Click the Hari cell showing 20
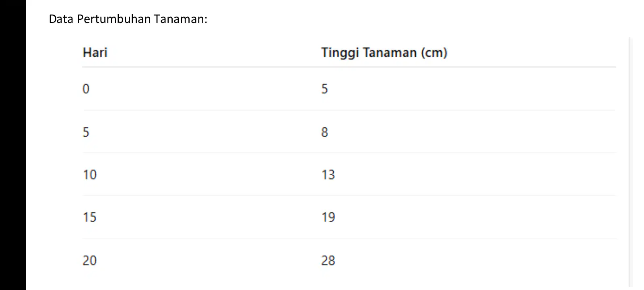Viewport: 644px width, 290px height. pyautogui.click(x=90, y=260)
